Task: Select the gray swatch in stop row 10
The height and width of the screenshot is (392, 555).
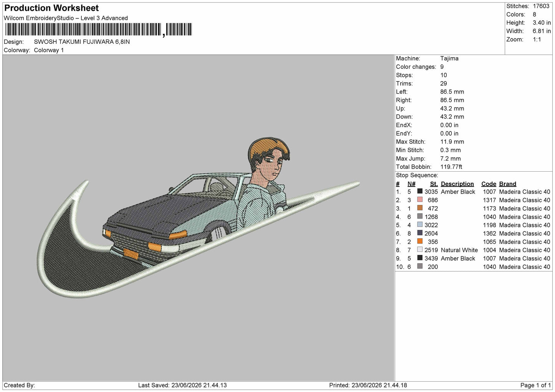Action: [420, 266]
